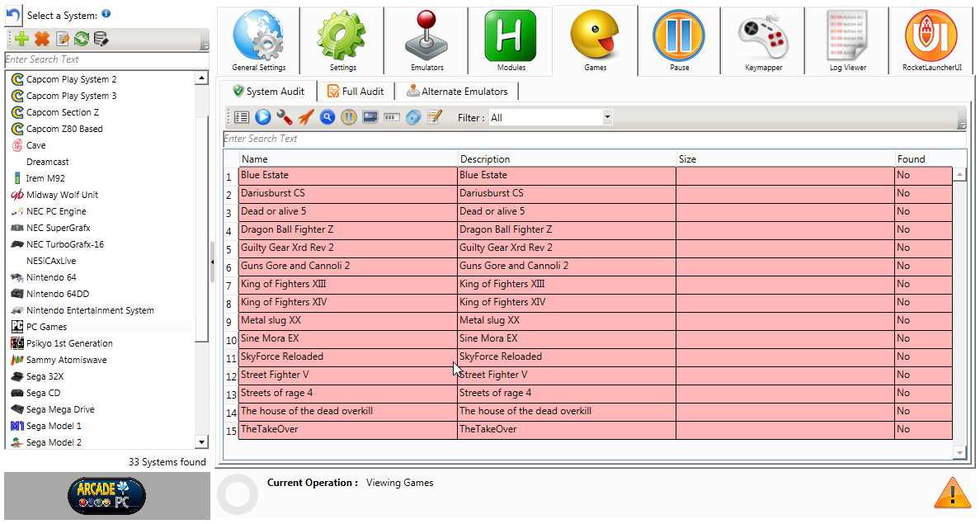Click the orange rocket icon in games toolbar
Screen dimensions: 980x524
(x=306, y=117)
